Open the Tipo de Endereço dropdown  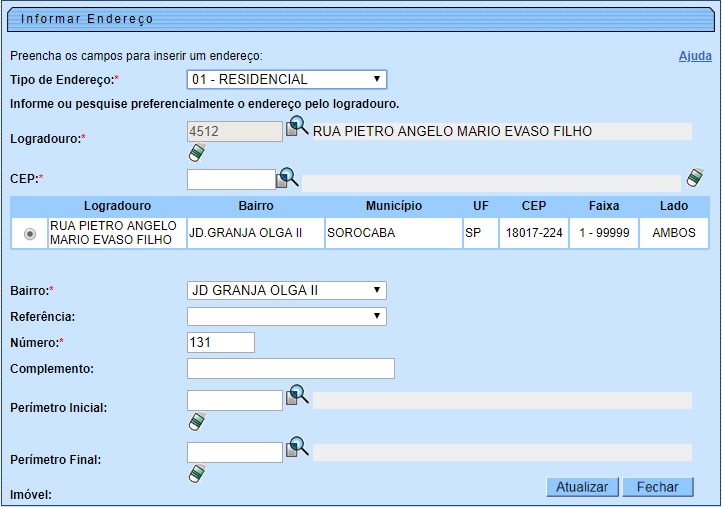pyautogui.click(x=287, y=79)
